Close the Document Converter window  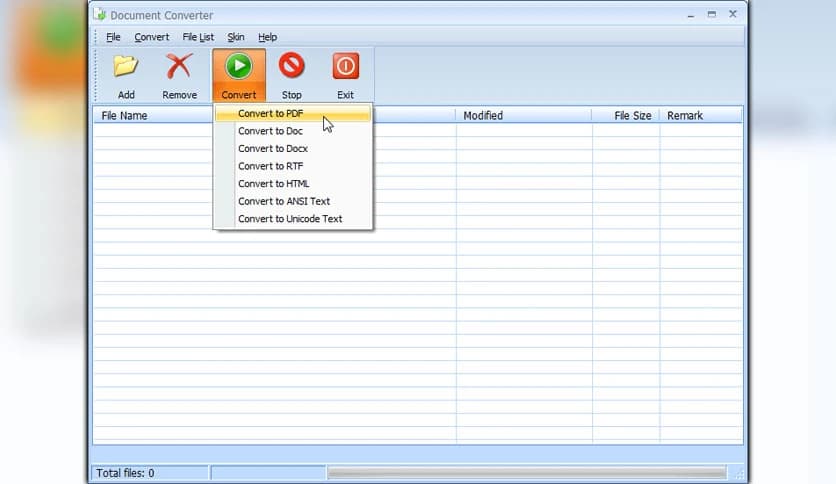click(x=733, y=14)
